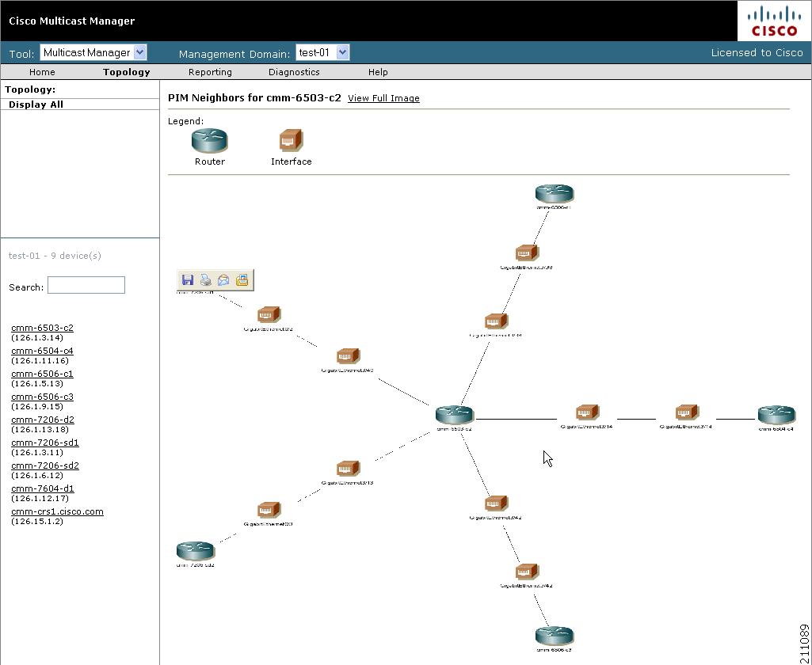
Task: Open the cmm-6503-c2 device link
Action: [x=43, y=328]
